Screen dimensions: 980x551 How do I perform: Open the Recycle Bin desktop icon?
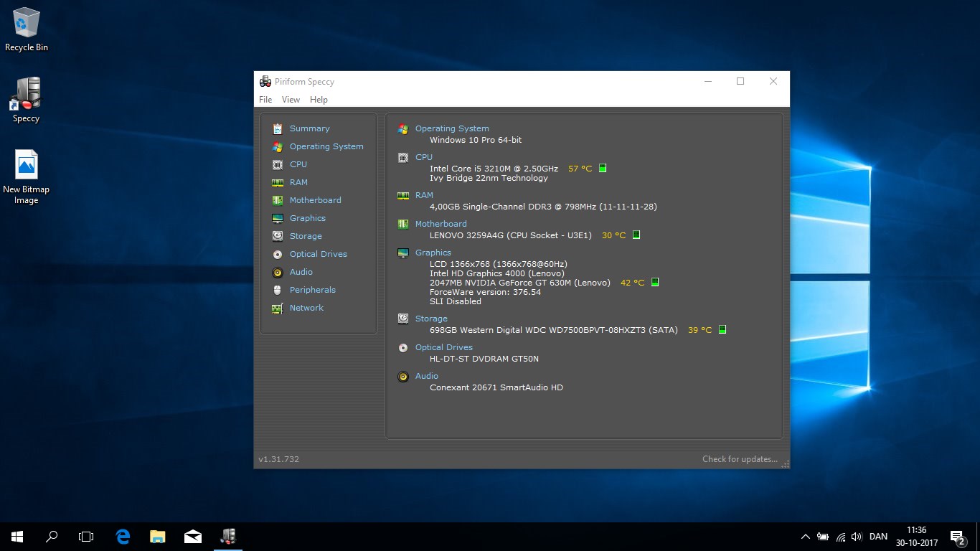(27, 30)
